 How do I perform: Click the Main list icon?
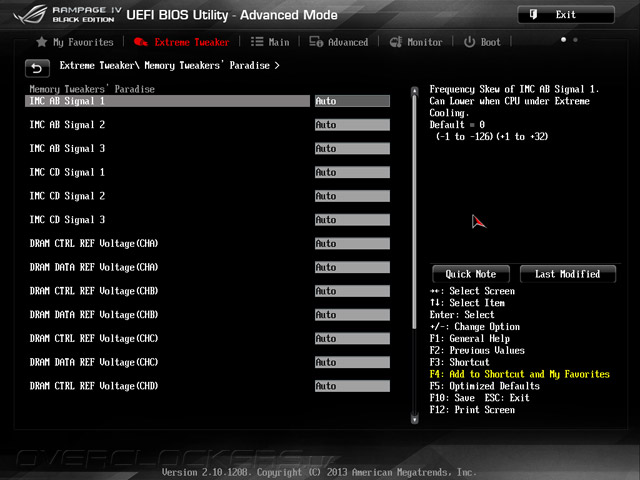[257, 42]
